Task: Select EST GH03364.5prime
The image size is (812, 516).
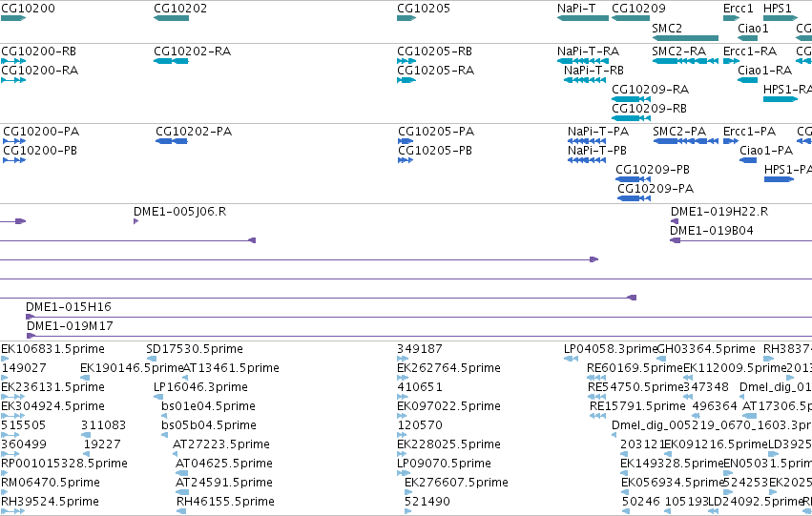Action: pos(706,349)
